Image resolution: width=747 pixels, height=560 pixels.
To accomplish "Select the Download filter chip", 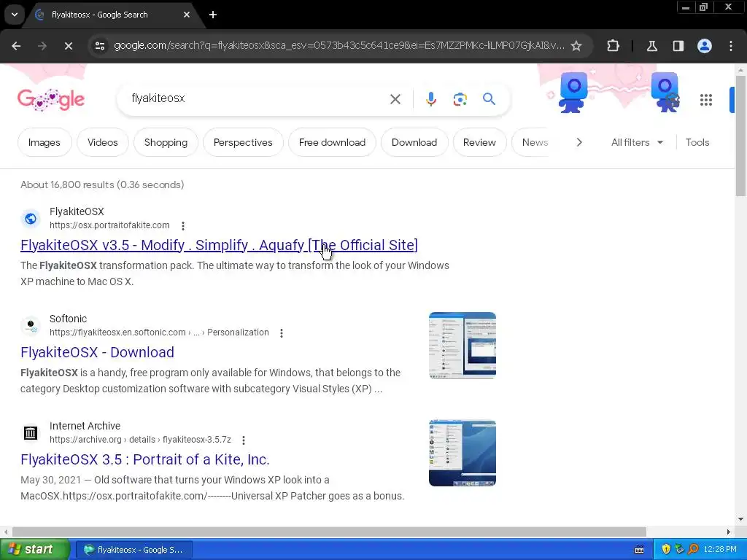I will [x=414, y=142].
